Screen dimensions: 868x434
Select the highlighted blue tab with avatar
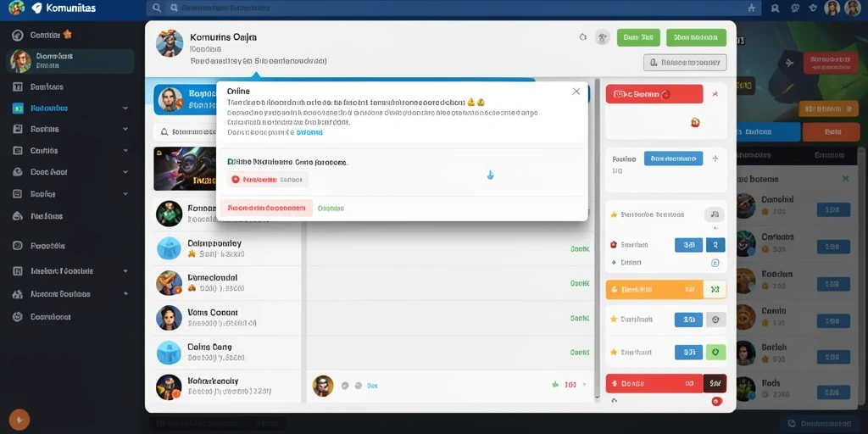pyautogui.click(x=185, y=100)
